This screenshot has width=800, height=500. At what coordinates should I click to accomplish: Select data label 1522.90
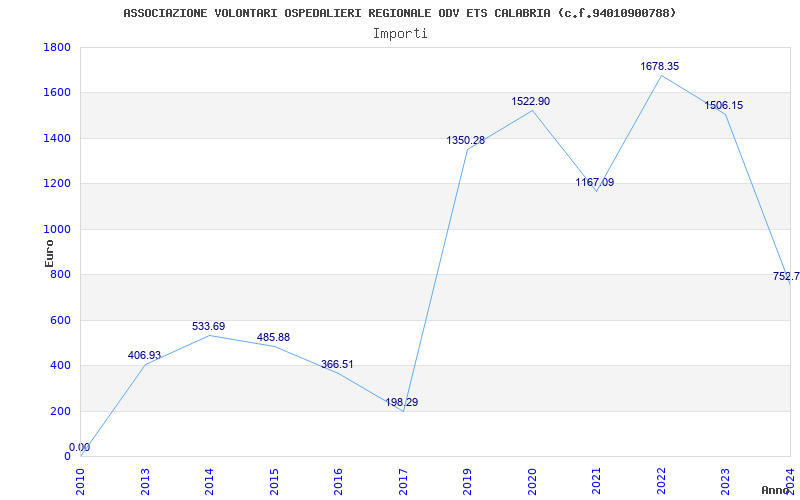coord(531,102)
